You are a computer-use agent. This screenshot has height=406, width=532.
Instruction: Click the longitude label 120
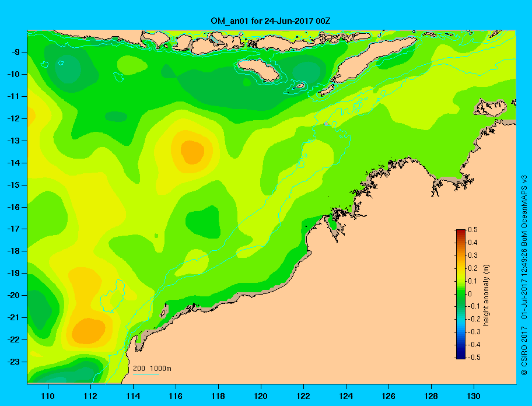pyautogui.click(x=261, y=396)
